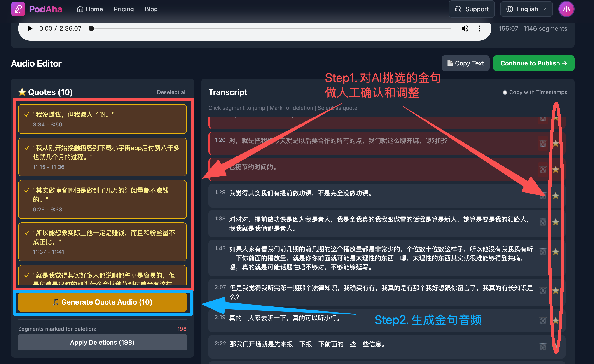Open the English language dropdown
The height and width of the screenshot is (364, 594).
(x=526, y=9)
